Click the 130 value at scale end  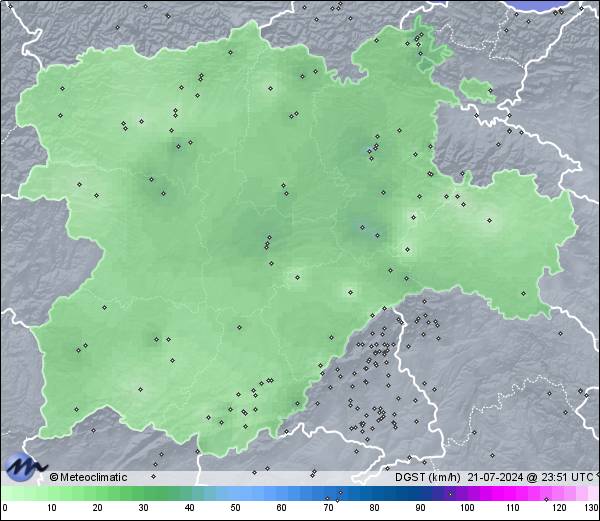pos(591,508)
